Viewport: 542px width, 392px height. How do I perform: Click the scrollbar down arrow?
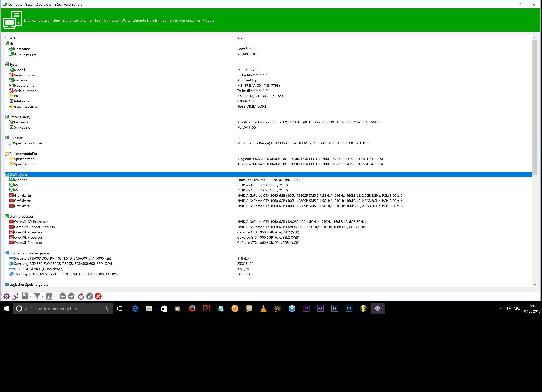535,284
